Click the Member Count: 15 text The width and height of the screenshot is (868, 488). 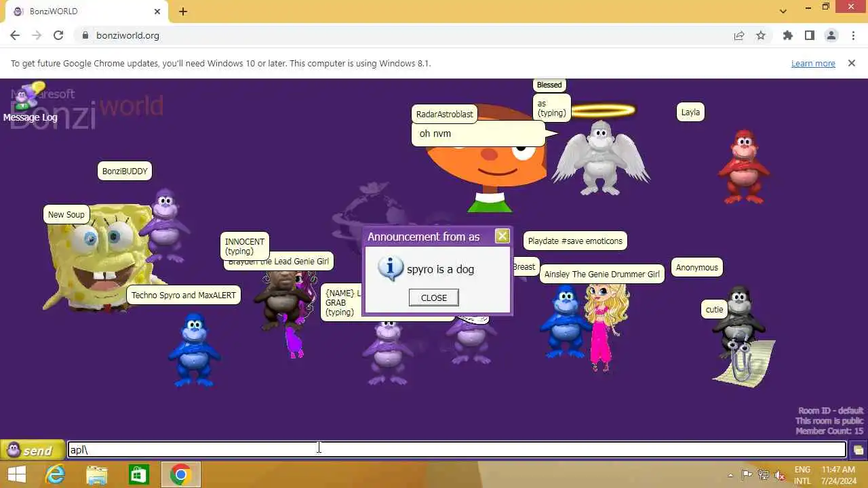click(x=829, y=431)
